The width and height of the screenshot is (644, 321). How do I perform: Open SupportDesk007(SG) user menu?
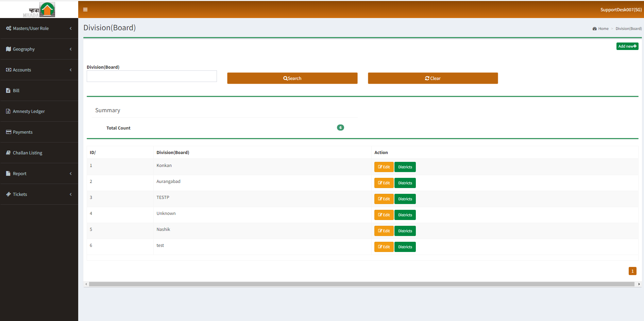coord(621,10)
